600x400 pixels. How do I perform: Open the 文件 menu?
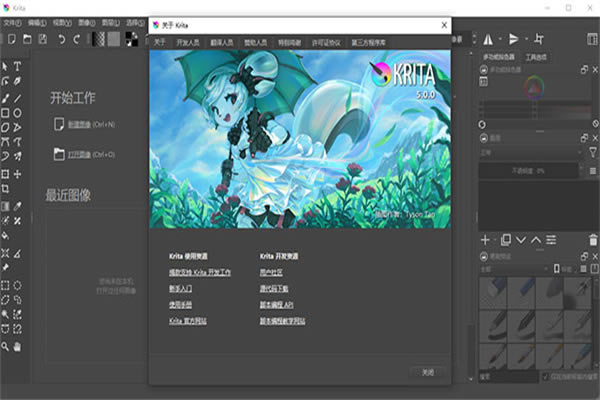(12, 23)
